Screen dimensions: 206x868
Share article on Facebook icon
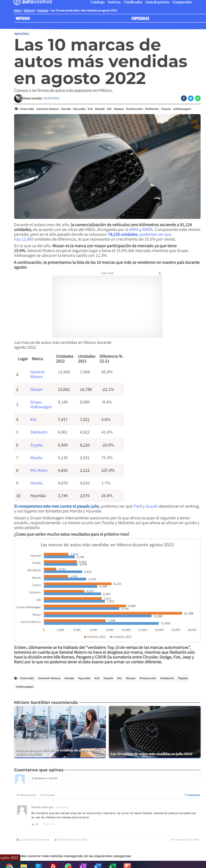click(184, 98)
